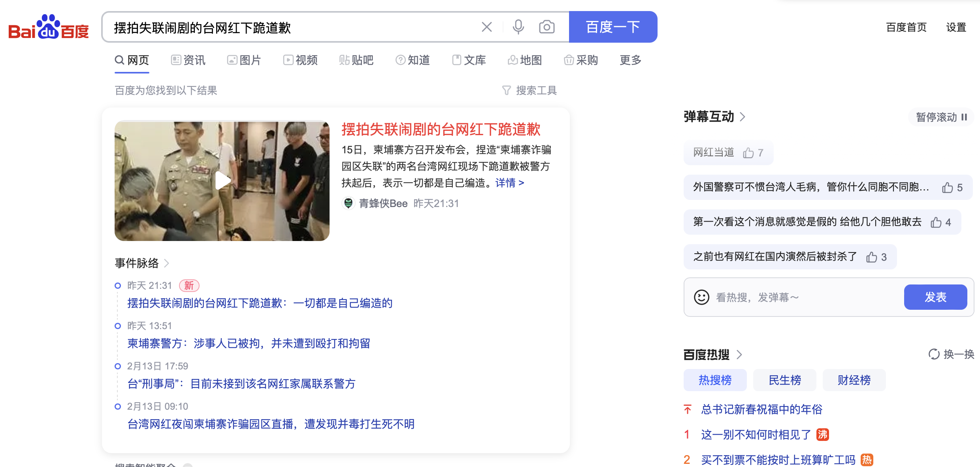Like the 网红当道 comment thumbs-up

click(748, 153)
